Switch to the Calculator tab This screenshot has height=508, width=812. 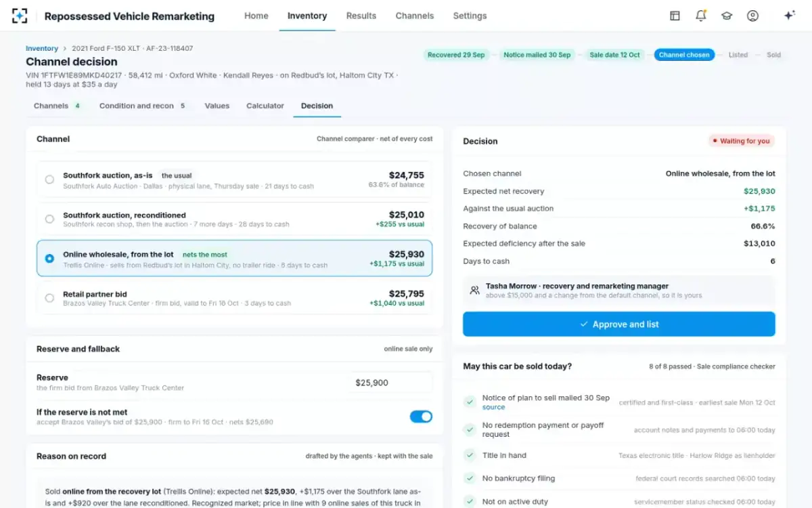[x=265, y=106]
